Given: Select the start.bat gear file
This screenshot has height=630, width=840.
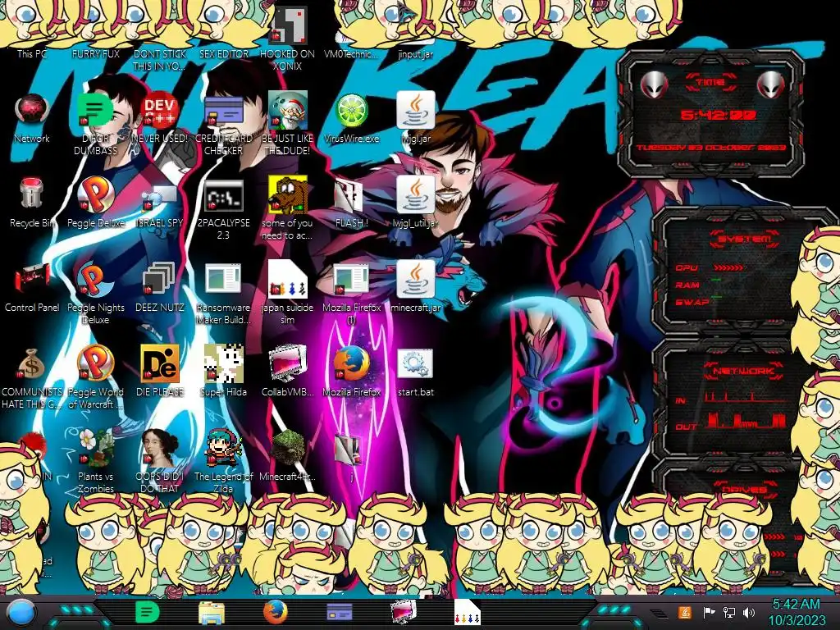Looking at the screenshot, I should (416, 364).
